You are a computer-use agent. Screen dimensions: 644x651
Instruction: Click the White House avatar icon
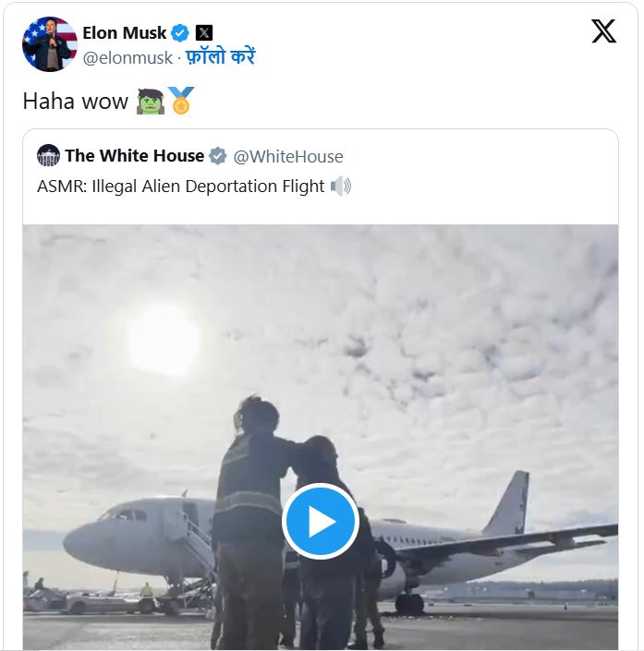coord(49,156)
